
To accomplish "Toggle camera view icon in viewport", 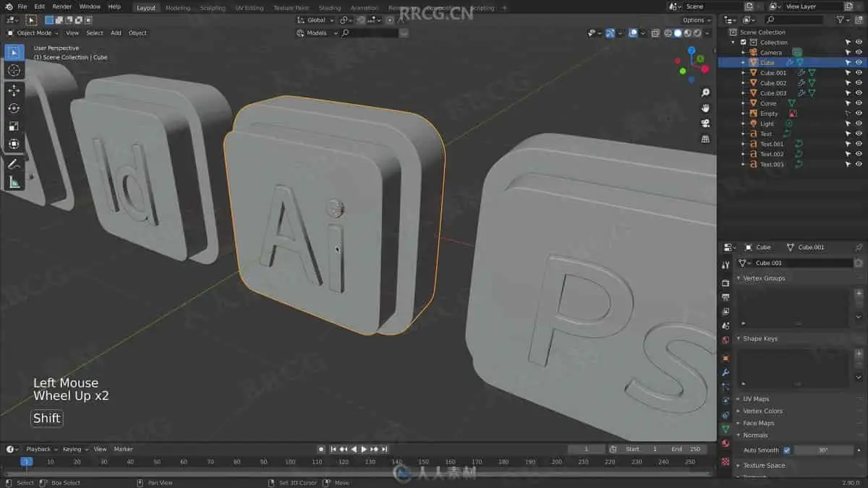I will 705,124.
